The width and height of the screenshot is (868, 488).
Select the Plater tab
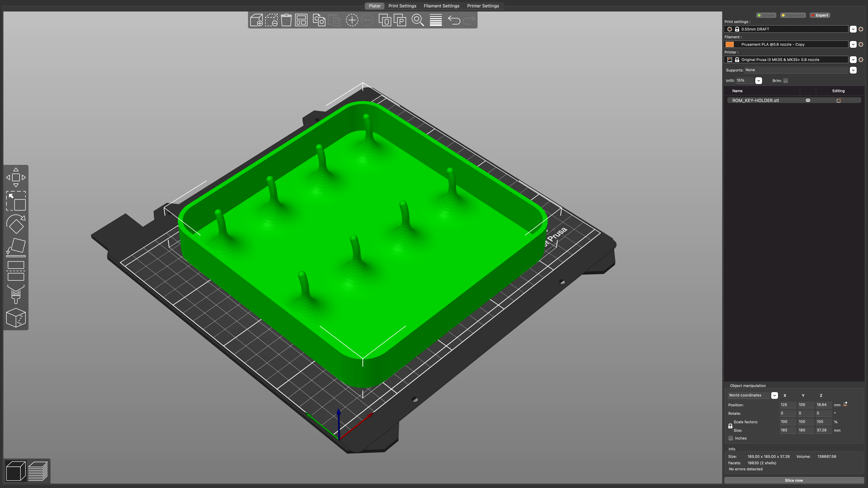coord(374,6)
